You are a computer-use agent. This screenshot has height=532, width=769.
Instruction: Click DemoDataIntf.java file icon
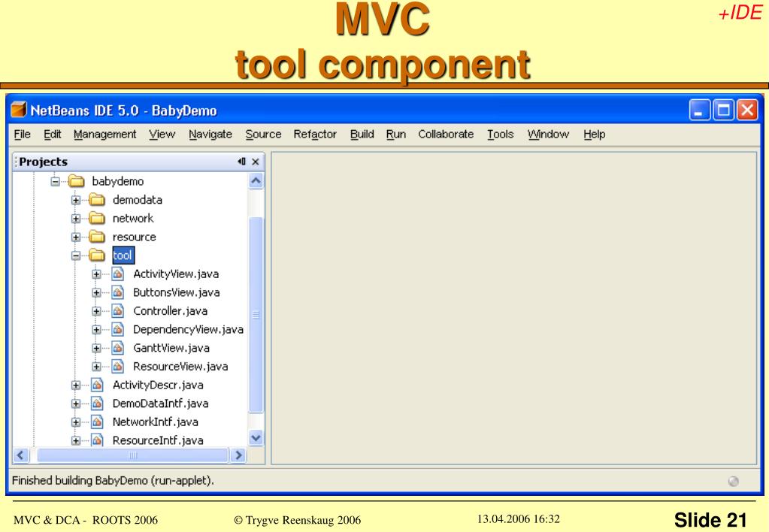[97, 404]
